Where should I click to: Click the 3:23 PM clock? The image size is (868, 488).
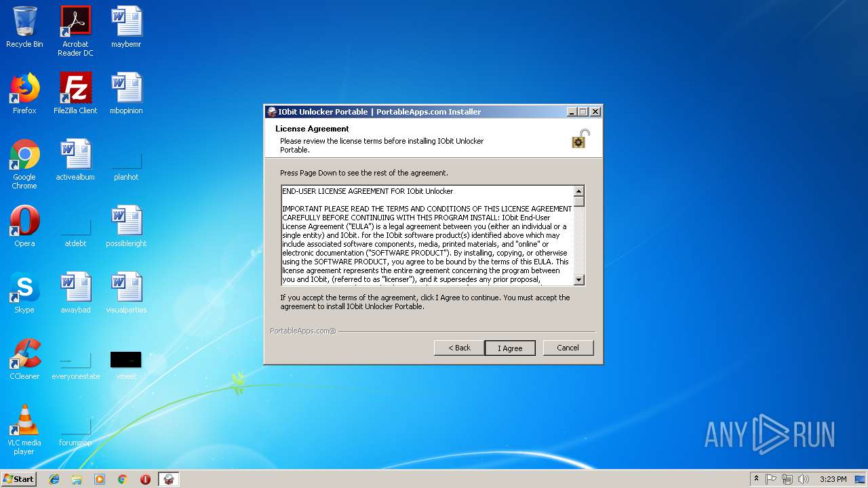point(833,479)
